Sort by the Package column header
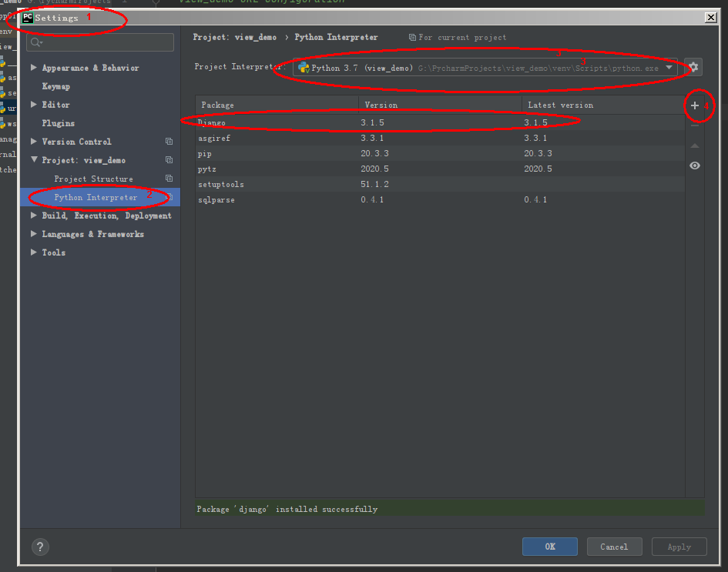Viewport: 728px width, 572px height. (x=277, y=105)
